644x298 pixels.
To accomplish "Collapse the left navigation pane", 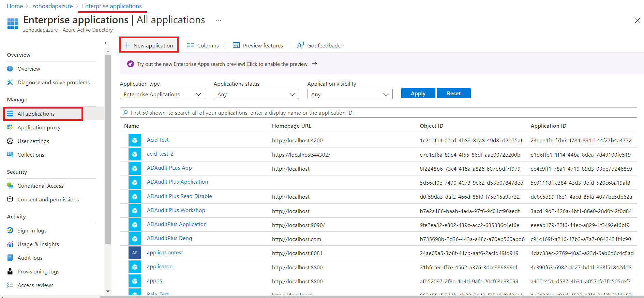I will (x=106, y=43).
